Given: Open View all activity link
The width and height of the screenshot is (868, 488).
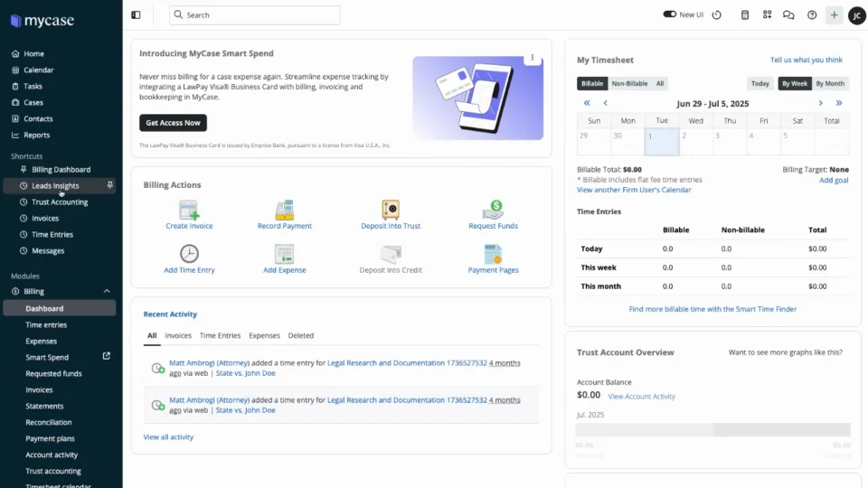Looking at the screenshot, I should (168, 437).
